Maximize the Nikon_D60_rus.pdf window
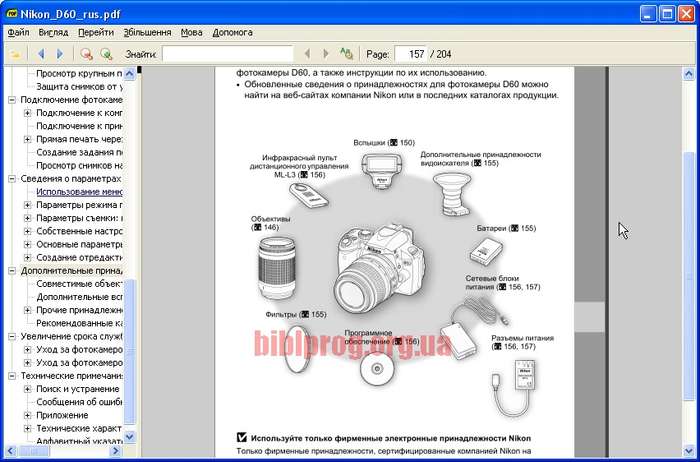This screenshot has height=462, width=700. (x=667, y=14)
